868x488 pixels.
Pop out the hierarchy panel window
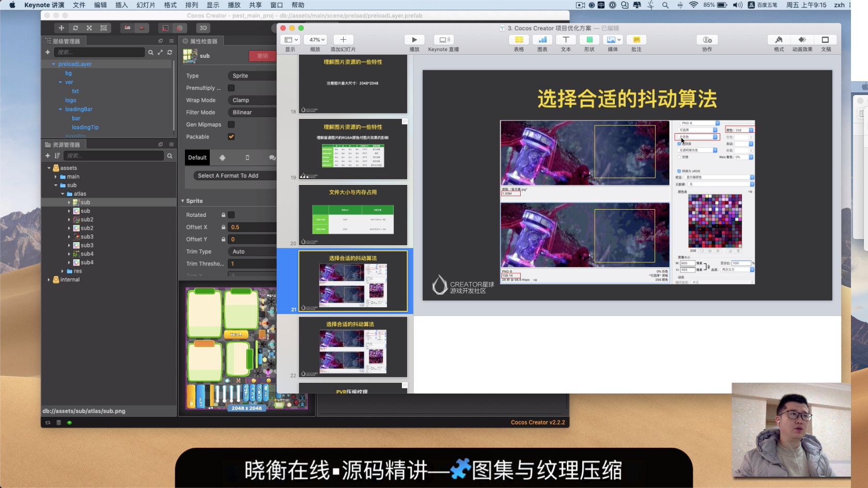point(161,41)
